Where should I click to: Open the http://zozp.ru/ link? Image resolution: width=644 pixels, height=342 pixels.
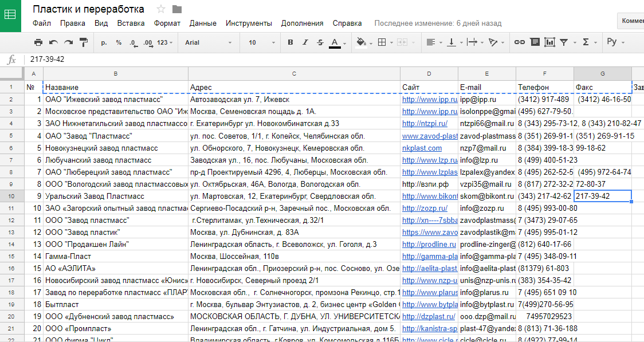(425, 208)
